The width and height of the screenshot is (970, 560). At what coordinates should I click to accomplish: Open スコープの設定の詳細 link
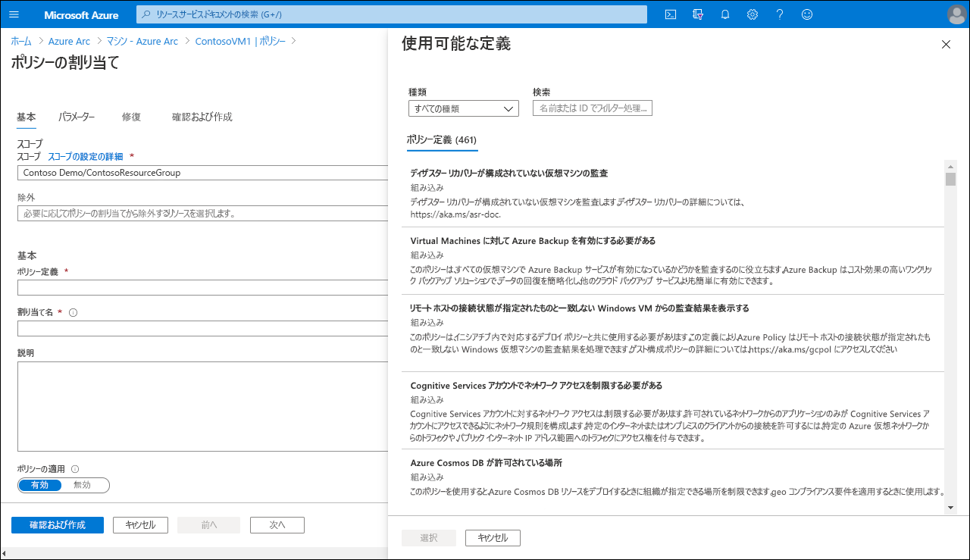click(85, 156)
